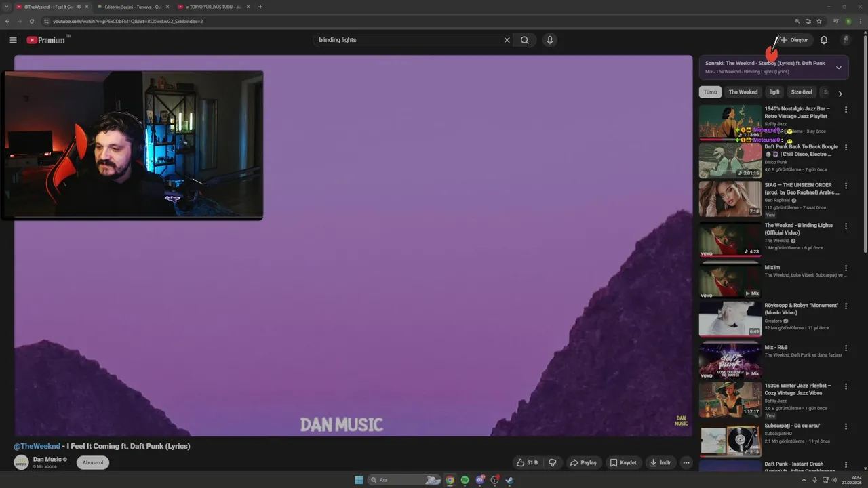Go back in the browser
The height and width of the screenshot is (488, 868).
[x=7, y=21]
